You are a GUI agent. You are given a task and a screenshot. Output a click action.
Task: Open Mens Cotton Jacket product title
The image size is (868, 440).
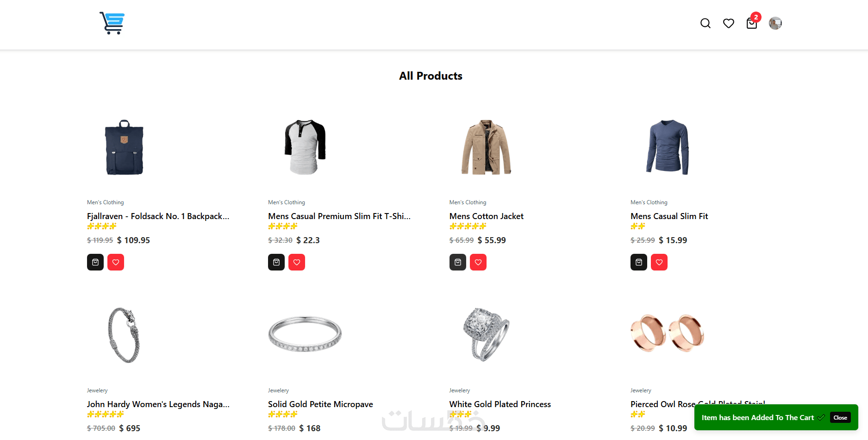click(486, 216)
